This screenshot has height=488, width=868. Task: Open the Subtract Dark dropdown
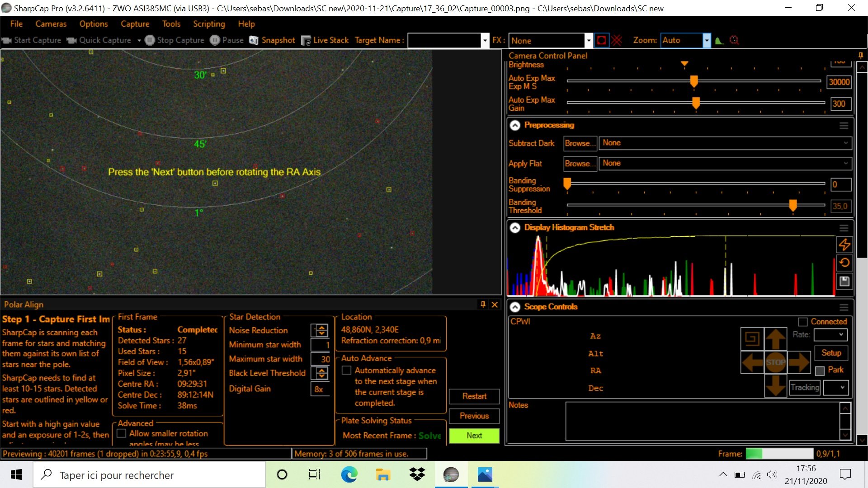[x=726, y=143]
